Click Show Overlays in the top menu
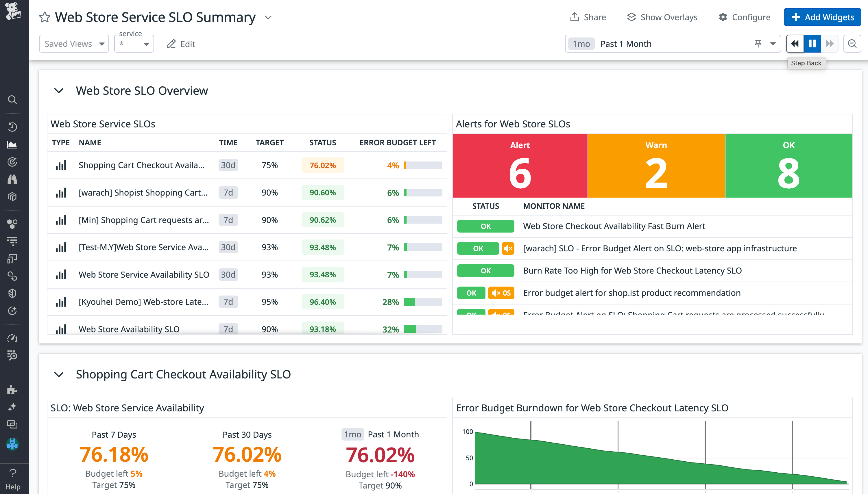The image size is (868, 494). pos(662,17)
